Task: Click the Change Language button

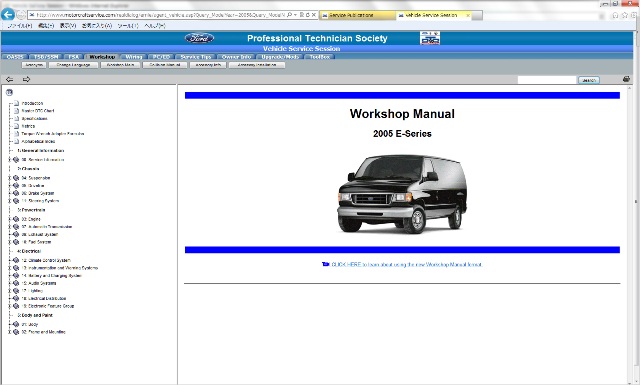Action: click(73, 65)
